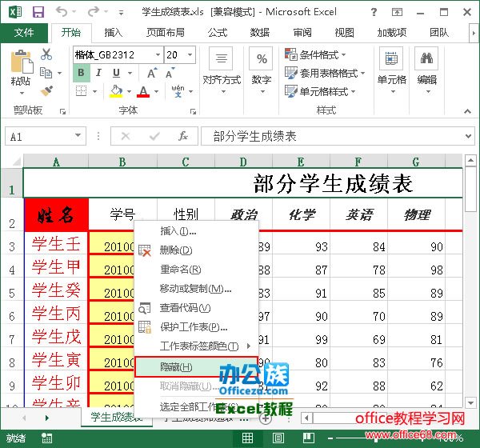Choose Insert (插入) from context menu
The width and height of the screenshot is (480, 448).
click(197, 231)
